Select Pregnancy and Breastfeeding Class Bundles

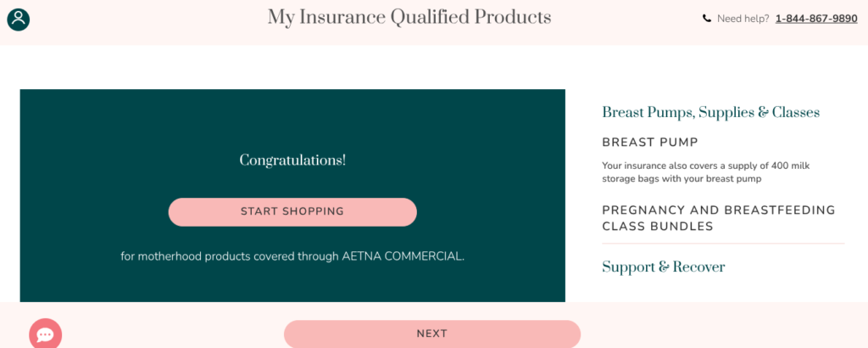click(719, 218)
